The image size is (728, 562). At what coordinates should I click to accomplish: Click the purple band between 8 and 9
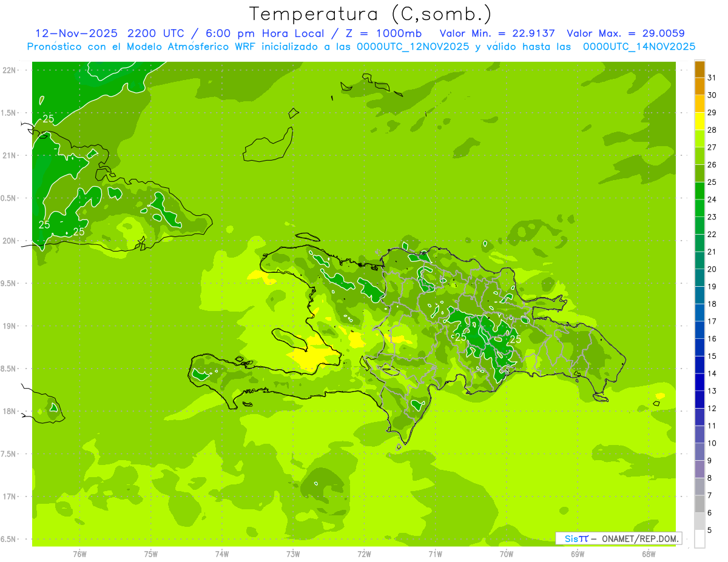pyautogui.click(x=699, y=470)
